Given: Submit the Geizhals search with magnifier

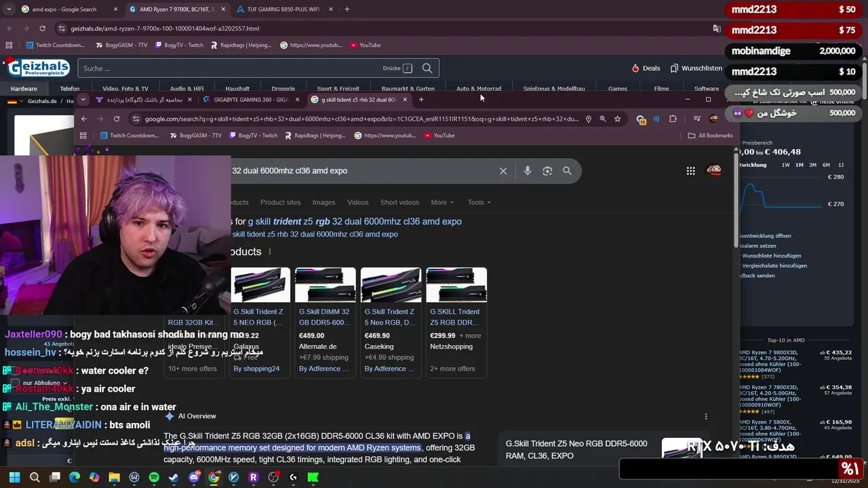Looking at the screenshot, I should click(427, 68).
